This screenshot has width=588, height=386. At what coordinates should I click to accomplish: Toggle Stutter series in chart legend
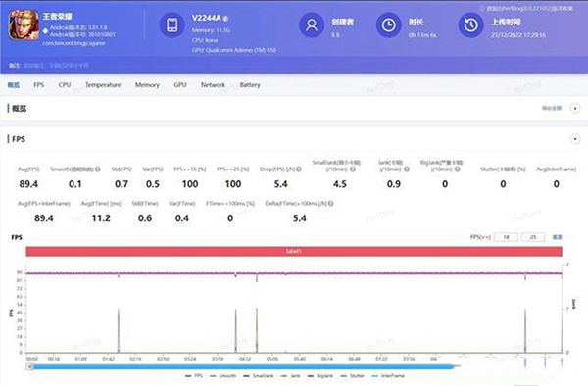point(353,376)
